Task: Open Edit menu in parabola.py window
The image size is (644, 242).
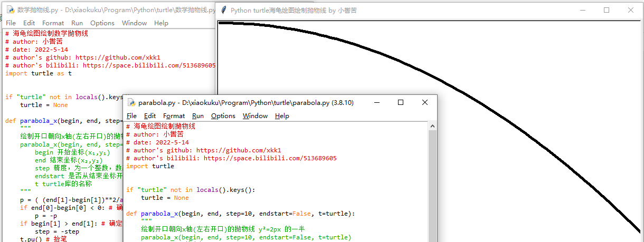Action: [150, 116]
